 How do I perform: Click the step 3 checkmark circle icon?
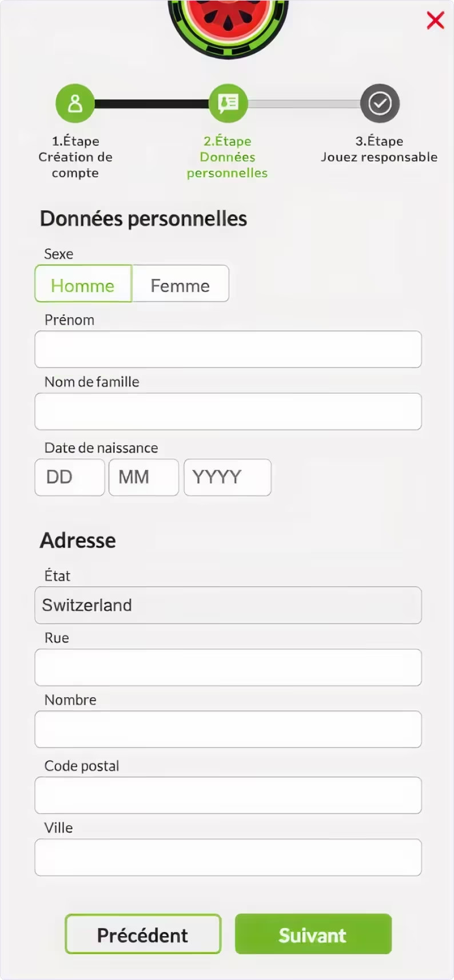click(379, 103)
